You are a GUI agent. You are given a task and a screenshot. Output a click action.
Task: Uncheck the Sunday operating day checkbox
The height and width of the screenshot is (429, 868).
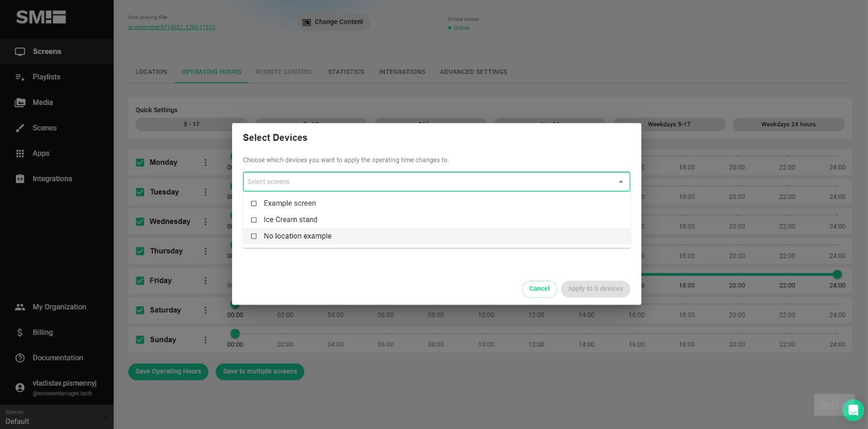point(139,340)
